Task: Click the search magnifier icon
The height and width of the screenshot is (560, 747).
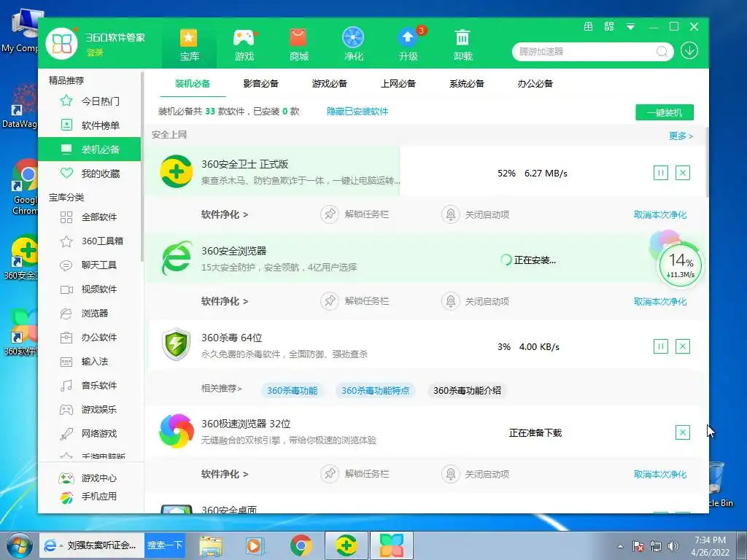Action: [x=662, y=52]
